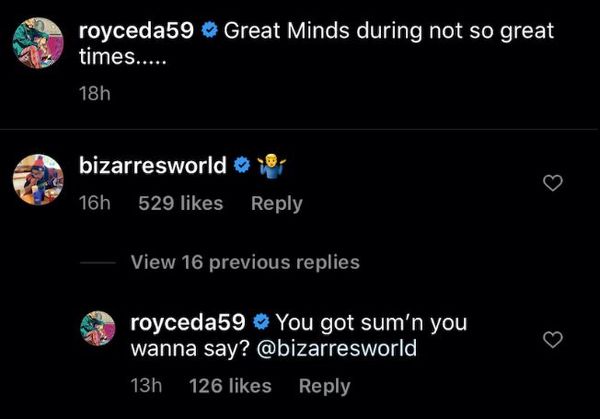600x419 pixels.
Task: Click the shrugging person emoji
Action: 272,165
